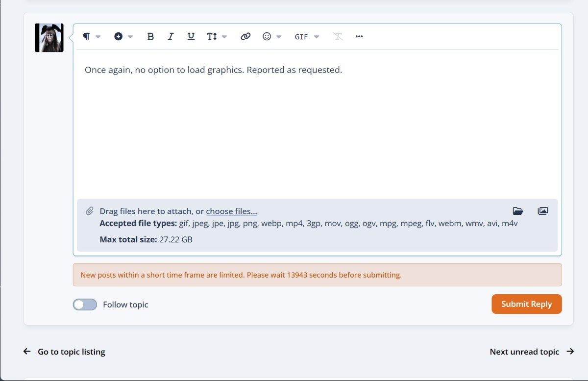Open existing attachments with the folder icon
588x381 pixels.
[x=518, y=211]
